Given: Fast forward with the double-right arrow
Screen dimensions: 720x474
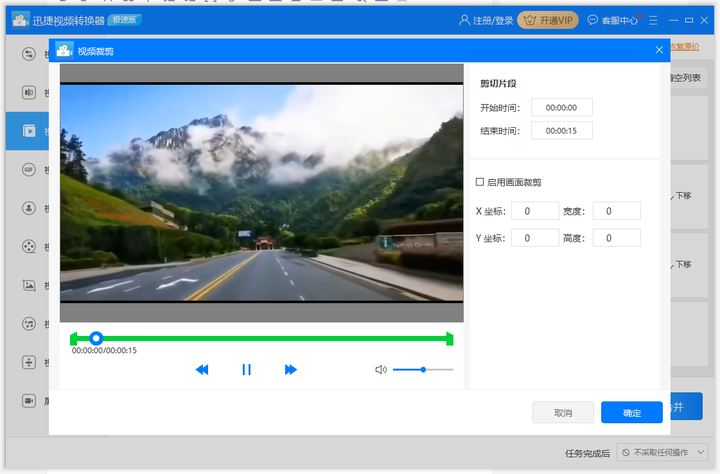Looking at the screenshot, I should coord(291,370).
